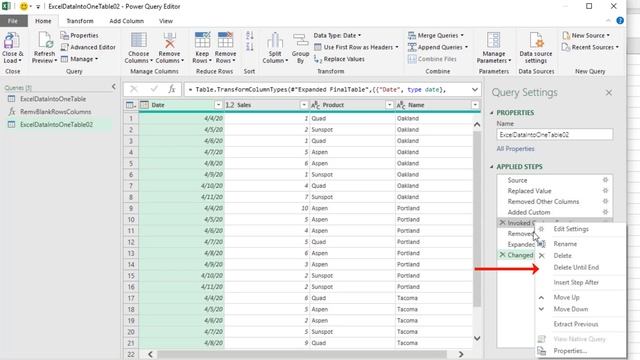Expand the formula bar
This screenshot has height=360, width=640.
(475, 89)
